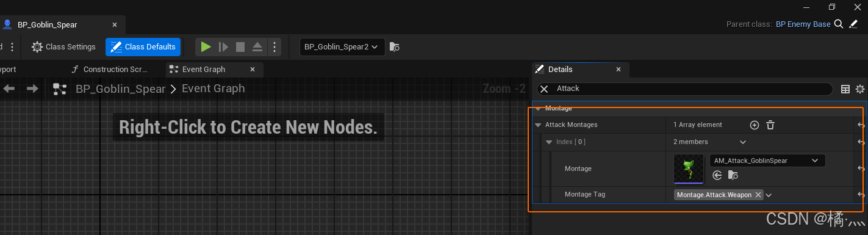Click the magnifier icon beside parent class
The height and width of the screenshot is (235, 868).
(x=839, y=24)
